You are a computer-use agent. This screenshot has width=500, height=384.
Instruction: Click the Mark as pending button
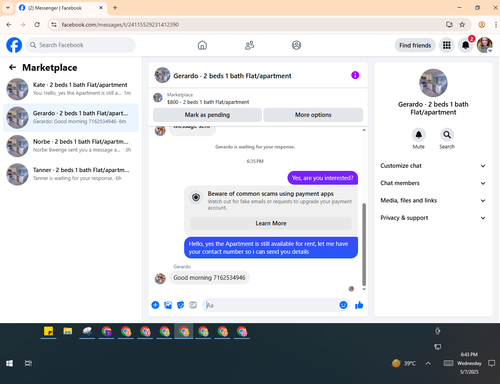(x=207, y=115)
